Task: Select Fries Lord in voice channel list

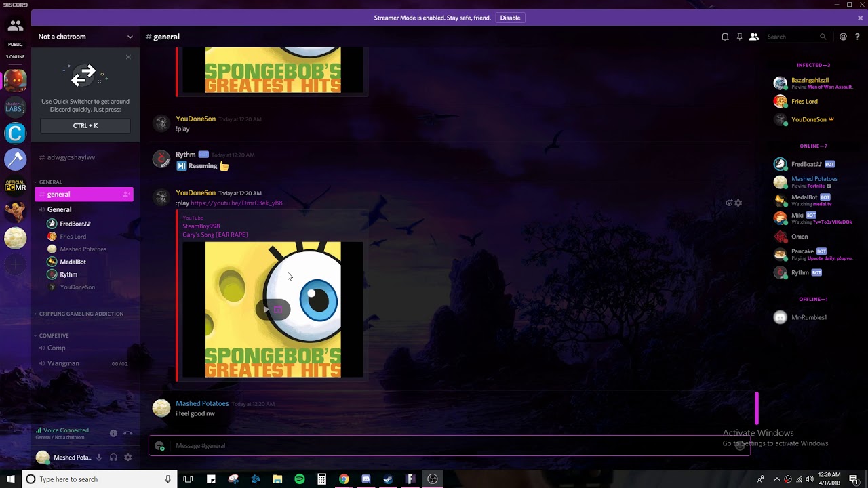Action: pos(73,237)
